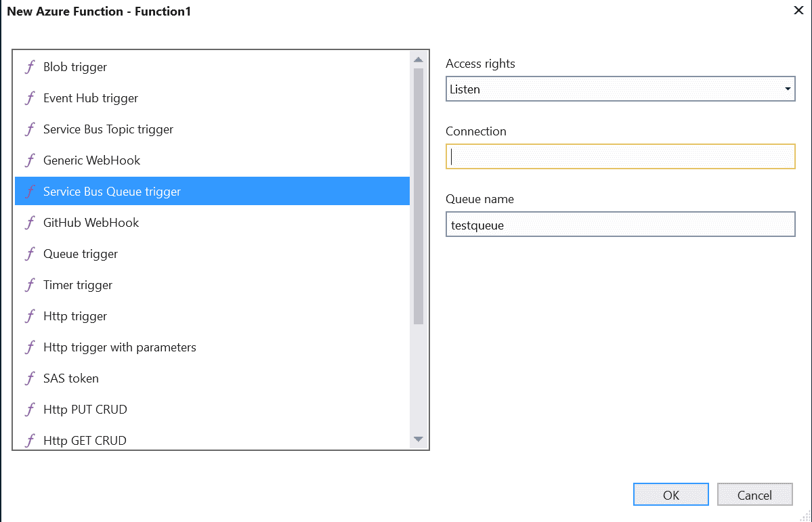Click the function icon beside Generic WebHook
This screenshot has width=812, height=522.
(30, 160)
